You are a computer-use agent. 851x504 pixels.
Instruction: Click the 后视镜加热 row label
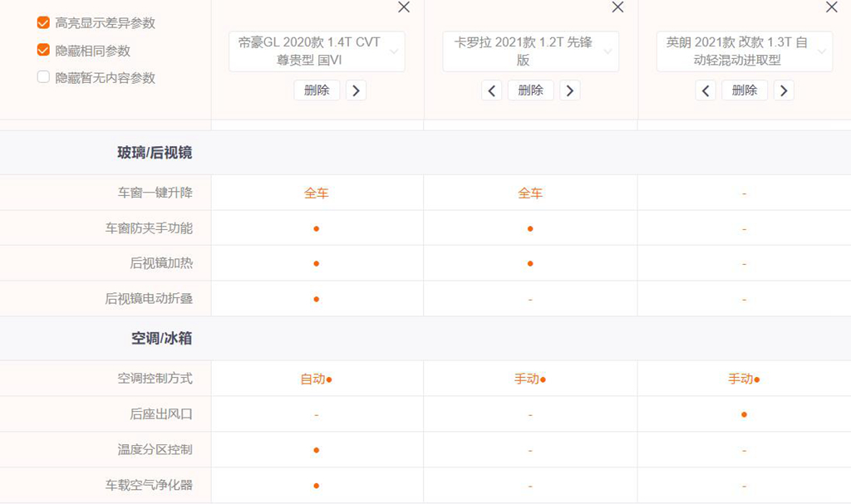pos(161,263)
